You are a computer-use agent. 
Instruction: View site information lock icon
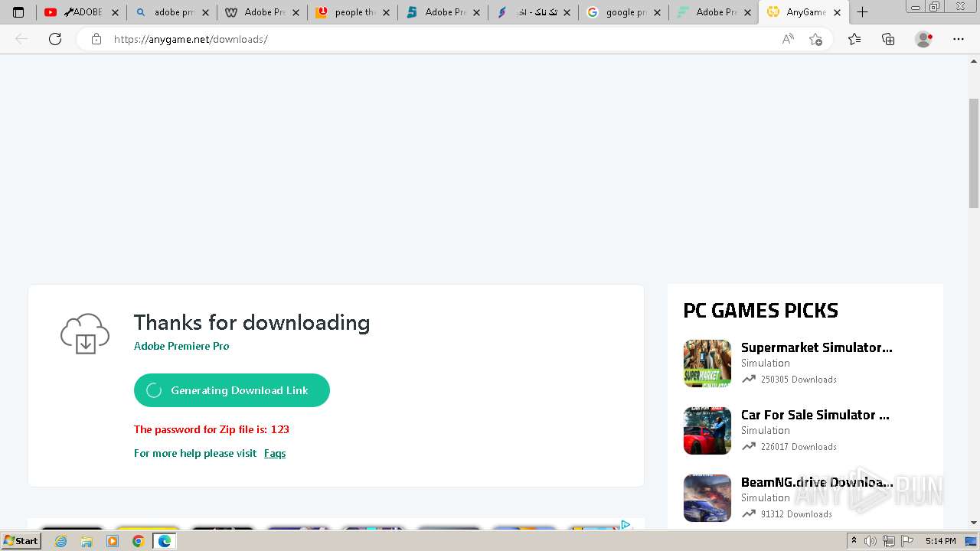pyautogui.click(x=96, y=39)
